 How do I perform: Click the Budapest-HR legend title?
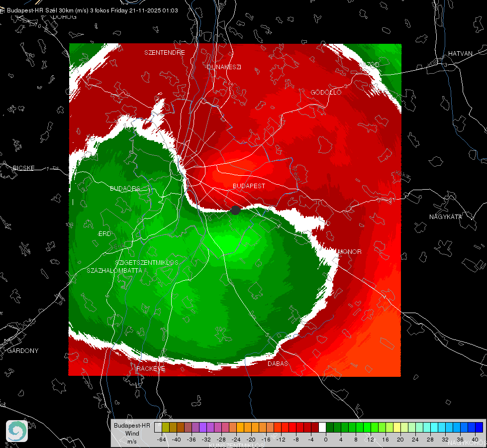click(132, 425)
